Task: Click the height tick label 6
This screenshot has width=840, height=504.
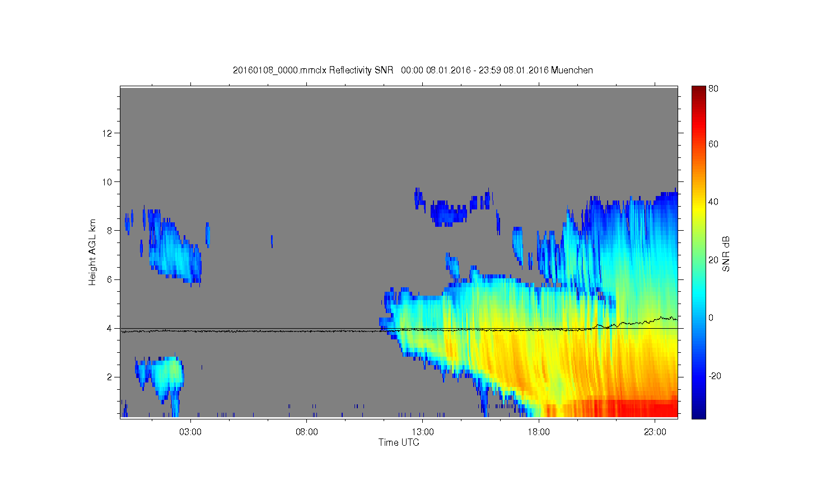Action: coord(110,279)
